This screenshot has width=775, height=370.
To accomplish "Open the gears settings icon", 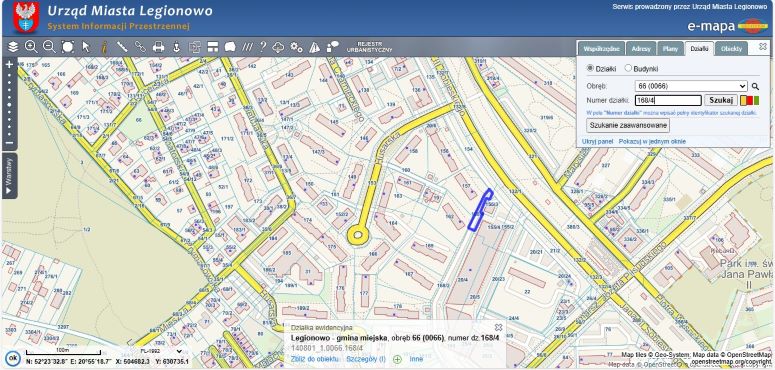I will click(296, 47).
